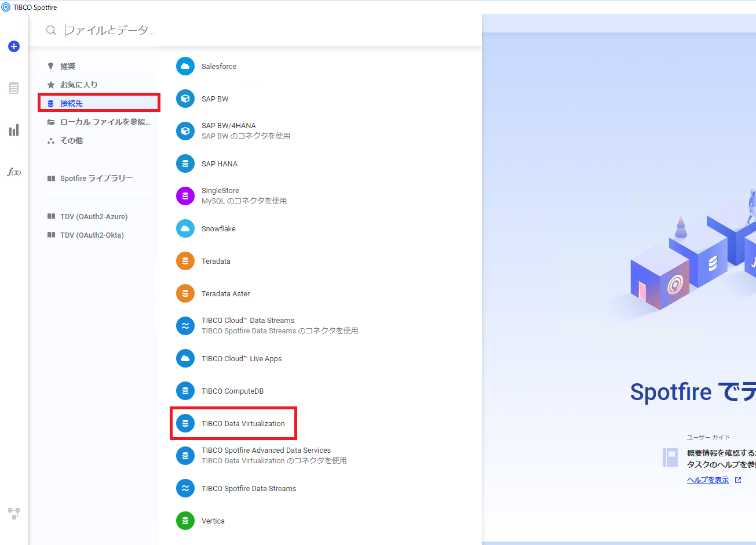
Task: Click the 'SAP BW のコネクタを使用' subtitle
Action: point(246,136)
